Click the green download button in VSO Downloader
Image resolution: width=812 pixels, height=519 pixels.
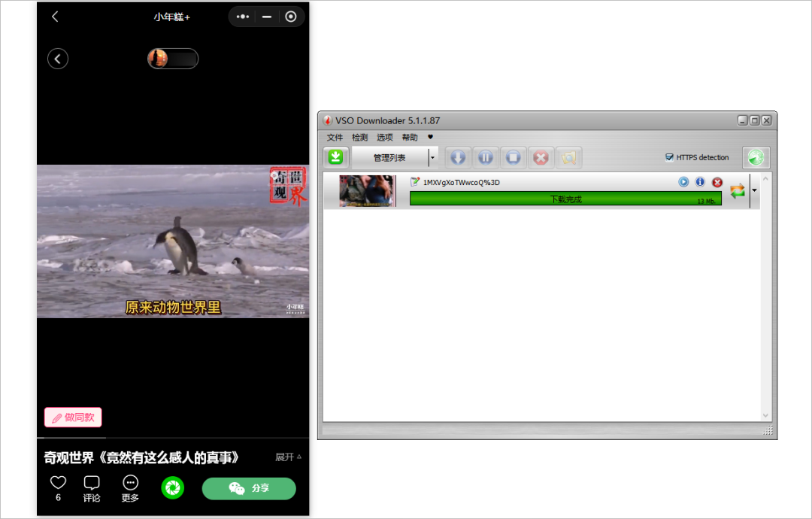click(335, 157)
